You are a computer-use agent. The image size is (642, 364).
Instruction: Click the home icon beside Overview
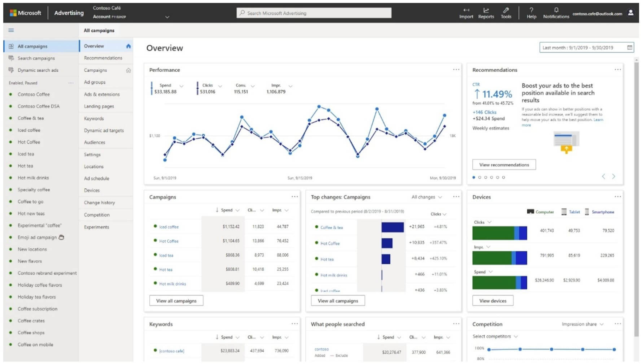coord(128,46)
